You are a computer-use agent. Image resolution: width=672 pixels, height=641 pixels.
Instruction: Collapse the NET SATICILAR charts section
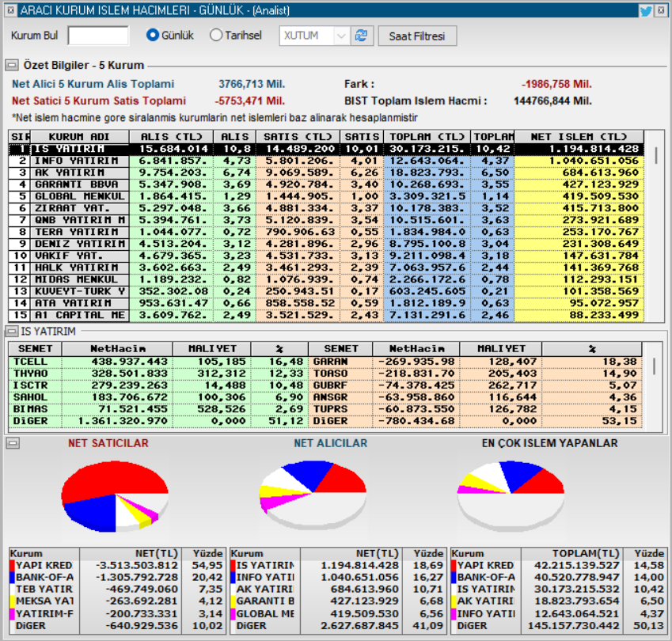pyautogui.click(x=13, y=443)
